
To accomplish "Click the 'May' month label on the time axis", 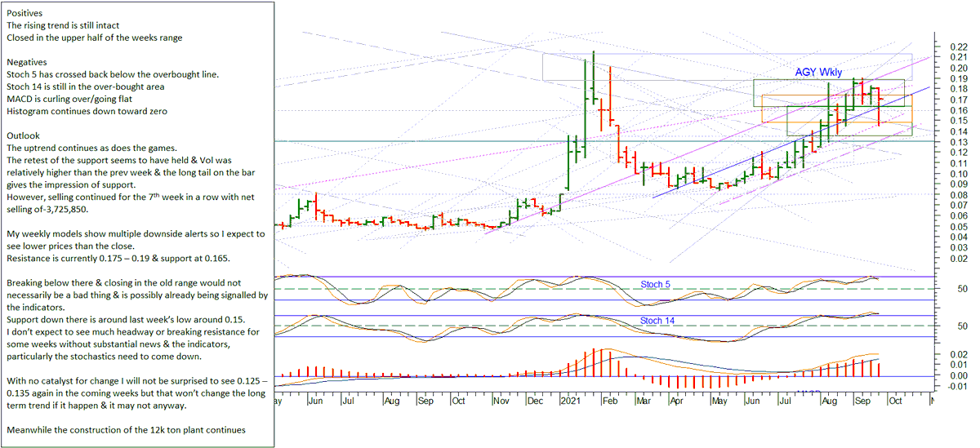I will tap(721, 401).
